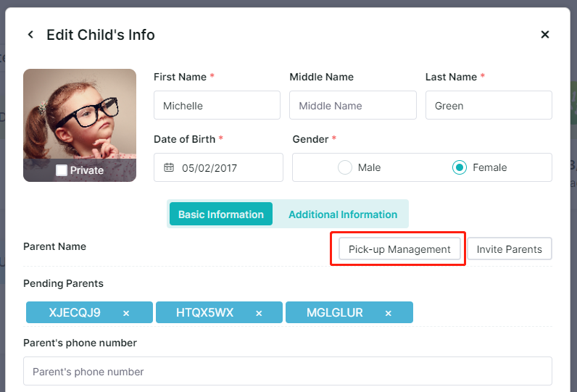The image size is (577, 392).
Task: Close the Edit Child's Info dialog
Action: [544, 35]
